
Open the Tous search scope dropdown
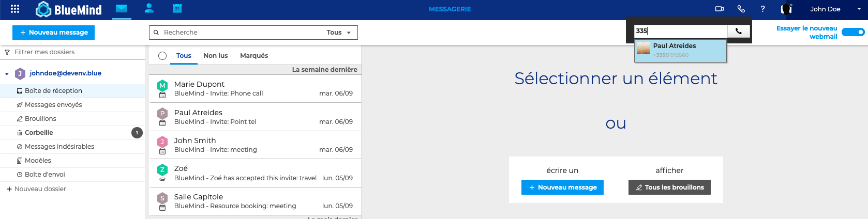pos(339,33)
